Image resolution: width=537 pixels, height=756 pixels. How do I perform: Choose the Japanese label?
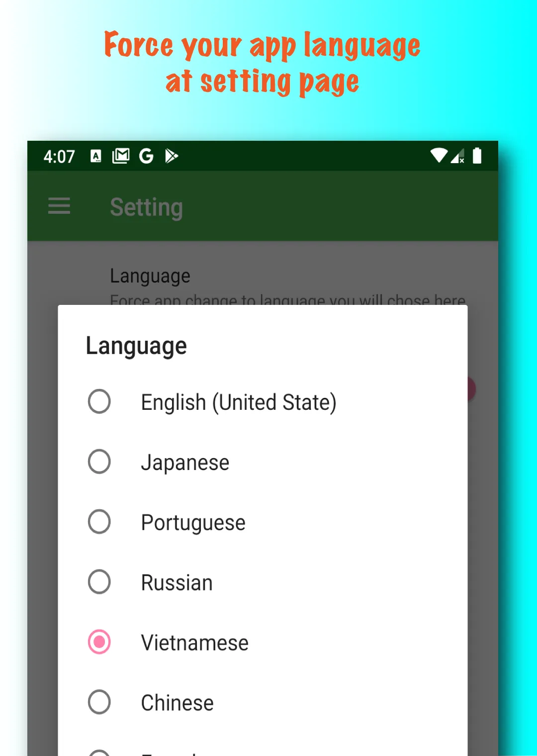coord(185,463)
